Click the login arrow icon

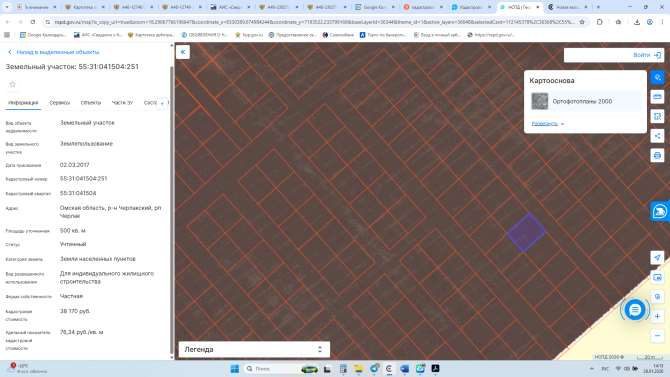tap(658, 55)
